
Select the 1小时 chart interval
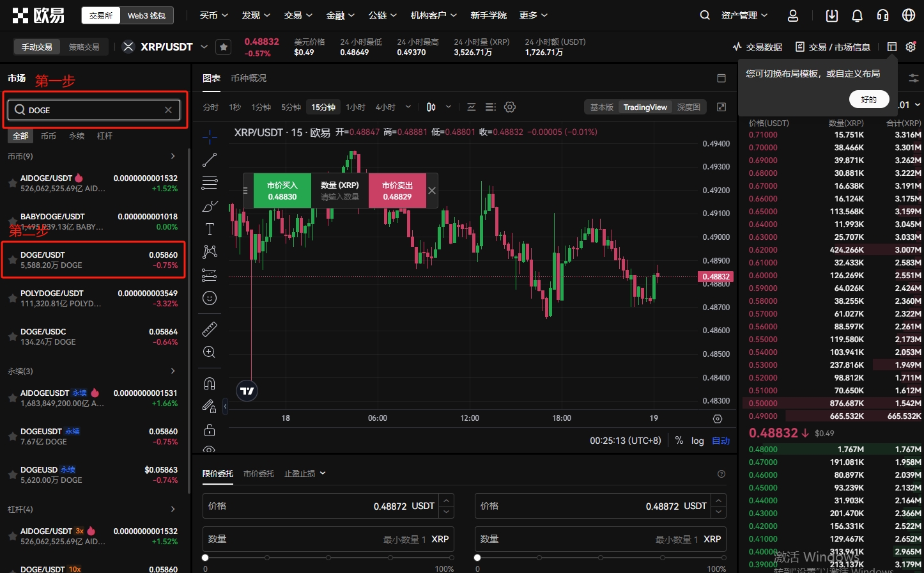pyautogui.click(x=355, y=107)
